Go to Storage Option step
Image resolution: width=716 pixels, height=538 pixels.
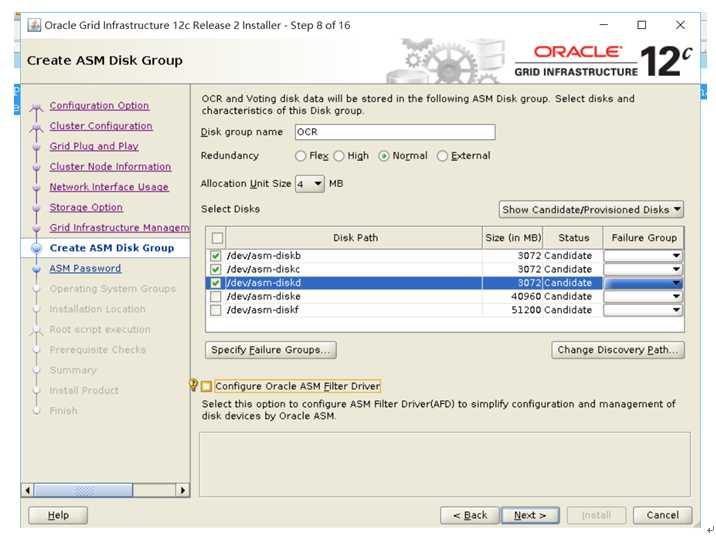(86, 207)
